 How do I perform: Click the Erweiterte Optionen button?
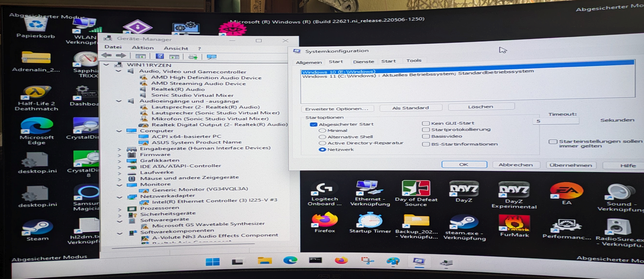click(x=338, y=109)
